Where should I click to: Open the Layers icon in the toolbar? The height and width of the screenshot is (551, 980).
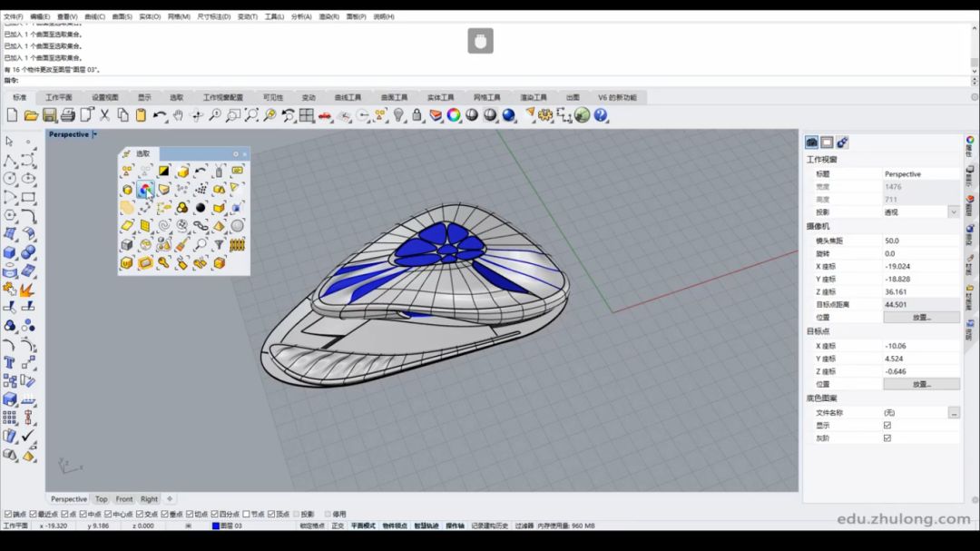pos(436,115)
